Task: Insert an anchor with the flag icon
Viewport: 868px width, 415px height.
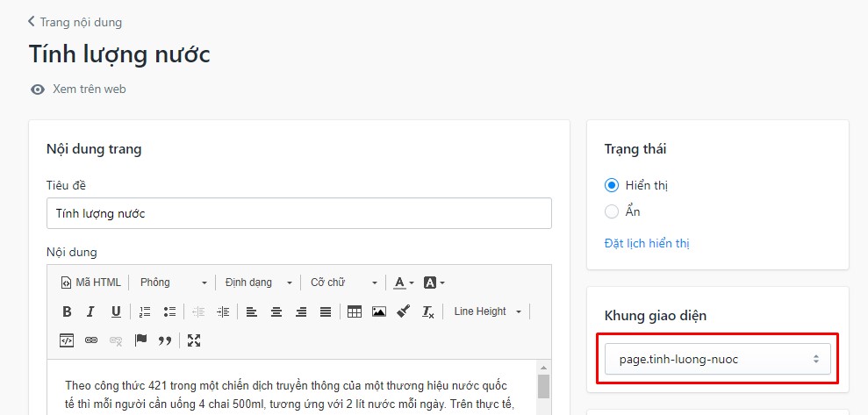Action: tap(140, 340)
